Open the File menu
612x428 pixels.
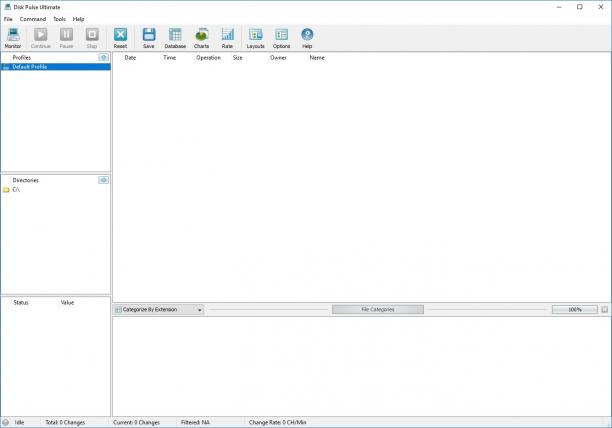8,19
